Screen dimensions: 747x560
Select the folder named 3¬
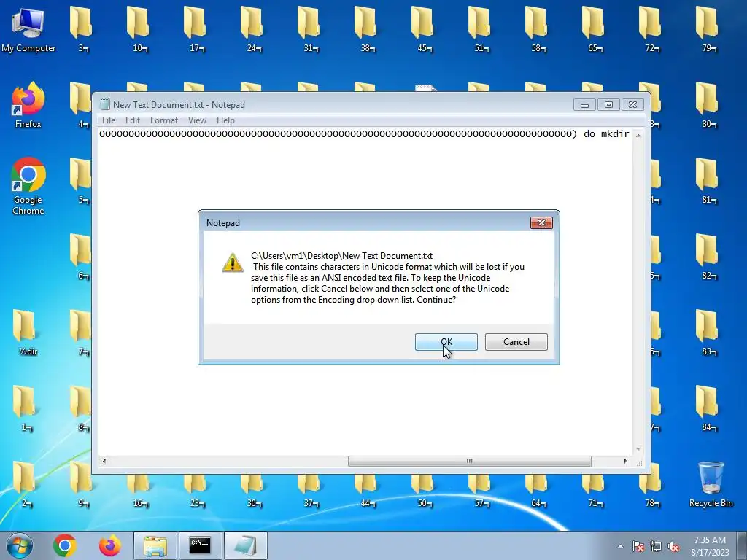[82, 28]
